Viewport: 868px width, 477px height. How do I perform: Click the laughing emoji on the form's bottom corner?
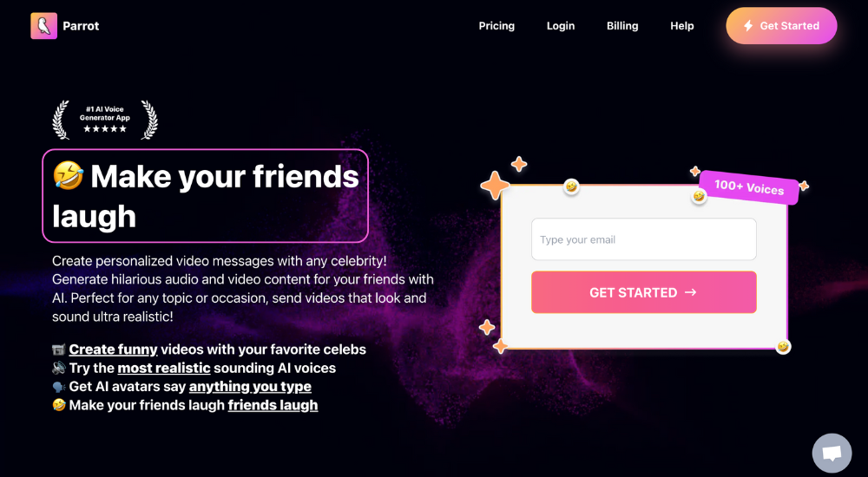click(x=783, y=347)
